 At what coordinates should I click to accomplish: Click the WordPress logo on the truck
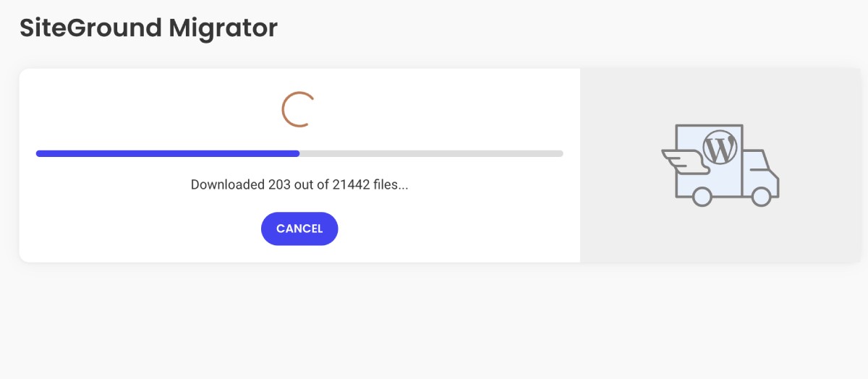(720, 148)
